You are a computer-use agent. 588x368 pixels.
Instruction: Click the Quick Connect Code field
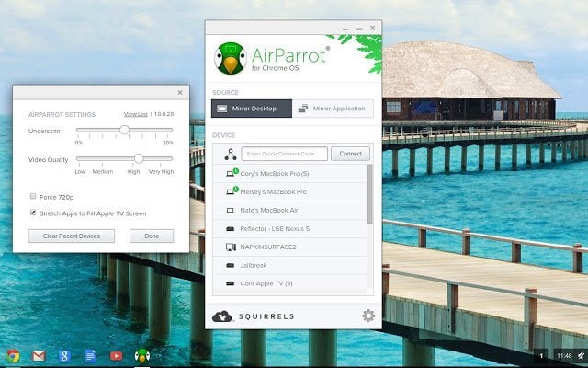[x=284, y=154]
